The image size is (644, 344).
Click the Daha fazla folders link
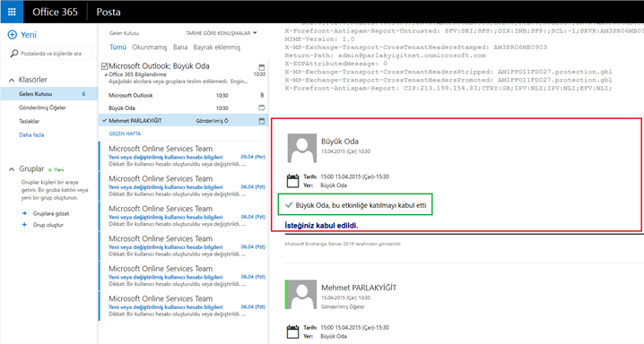[x=31, y=134]
